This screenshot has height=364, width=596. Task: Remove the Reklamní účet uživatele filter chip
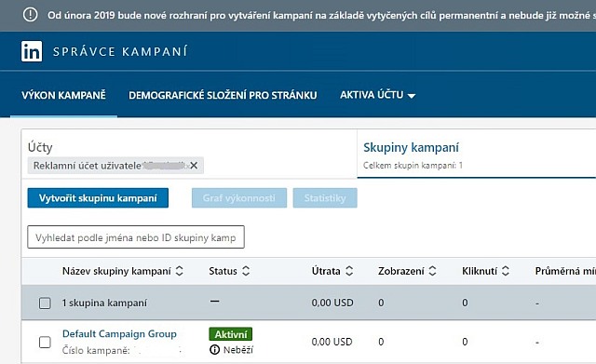[x=194, y=166]
